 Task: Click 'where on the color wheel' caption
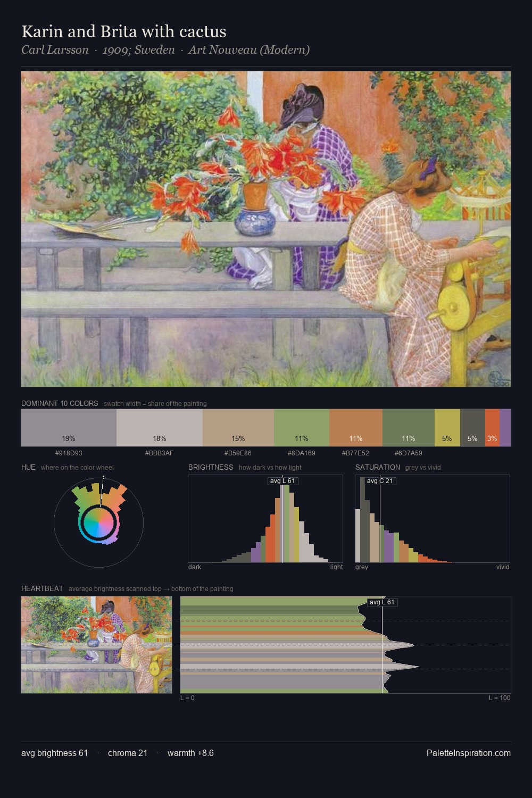77,468
